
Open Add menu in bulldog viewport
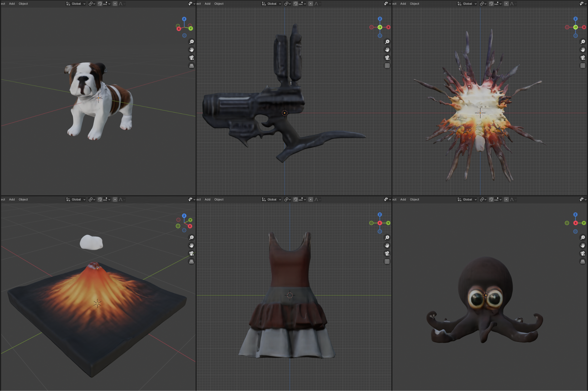[x=12, y=4]
